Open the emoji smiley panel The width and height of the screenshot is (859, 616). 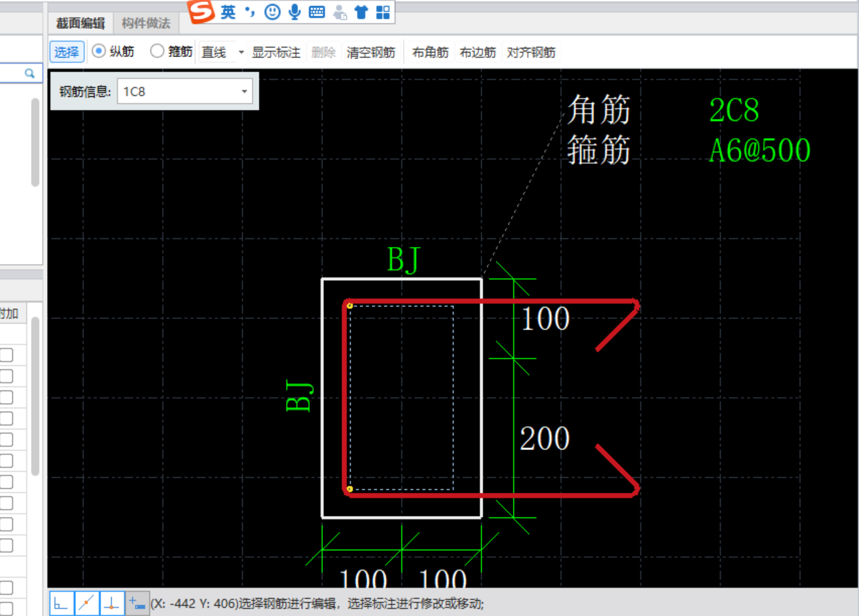coord(272,12)
